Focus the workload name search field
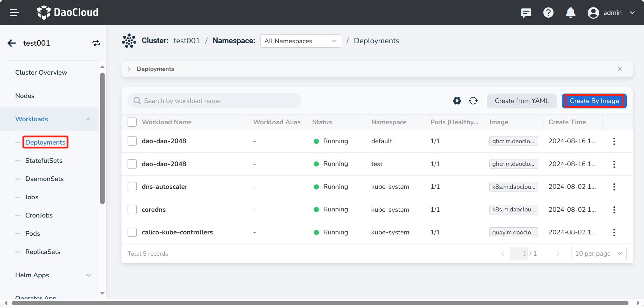Image resolution: width=644 pixels, height=307 pixels. coord(216,101)
